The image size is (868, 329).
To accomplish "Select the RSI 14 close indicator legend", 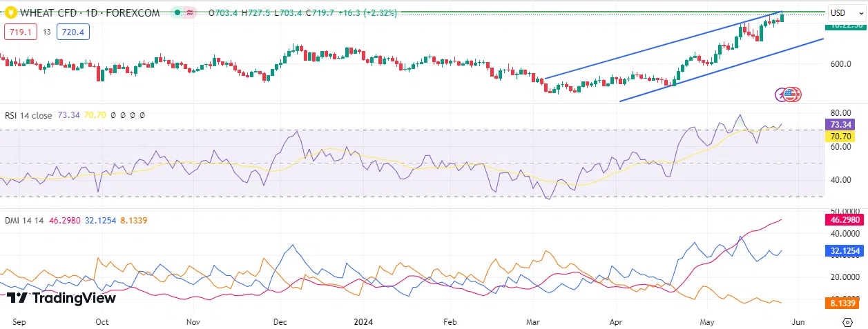I will click(x=28, y=115).
